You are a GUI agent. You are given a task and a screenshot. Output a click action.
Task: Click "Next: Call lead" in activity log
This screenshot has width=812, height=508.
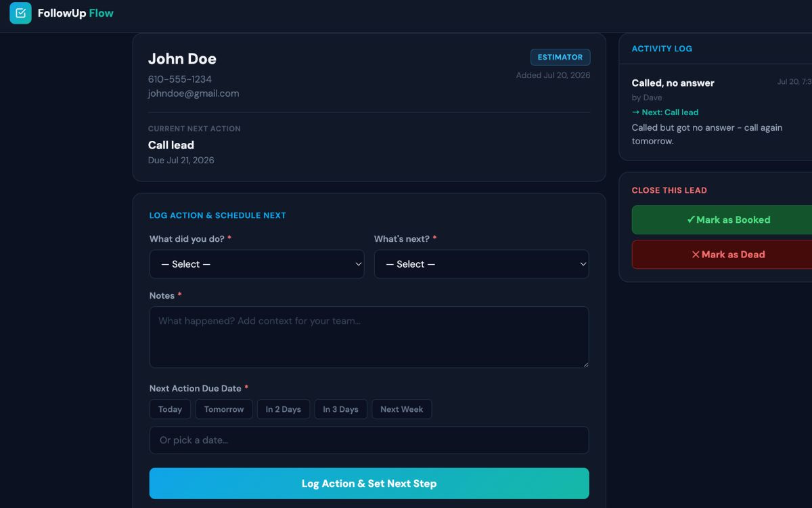(x=665, y=112)
